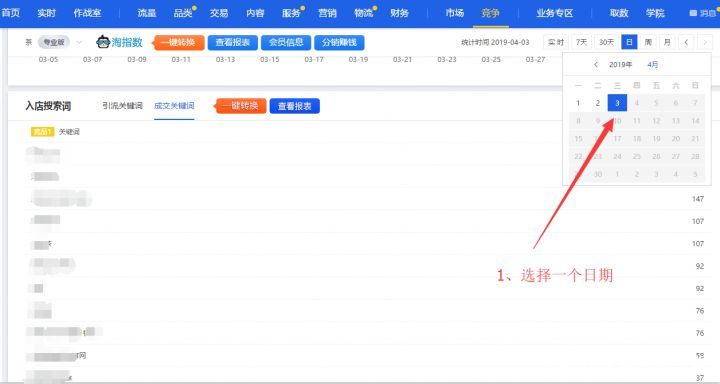The image size is (720, 384).
Task: Open the 2019年 year selector
Action: [x=620, y=65]
